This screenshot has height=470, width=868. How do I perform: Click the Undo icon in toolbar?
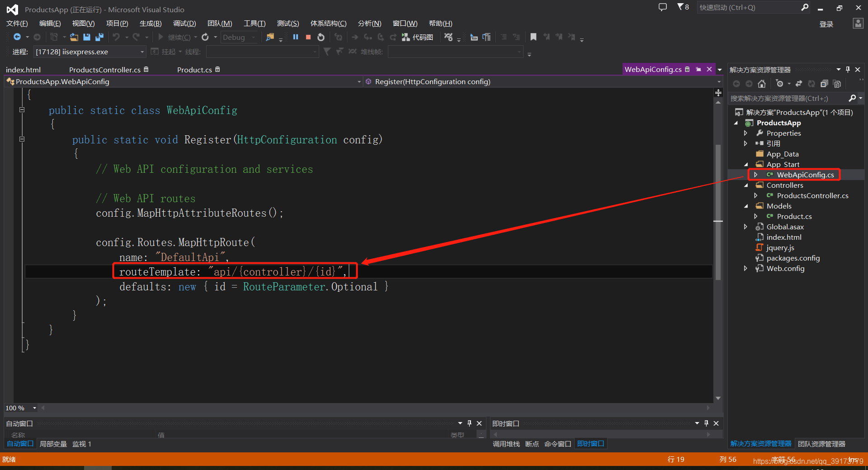[x=116, y=37]
